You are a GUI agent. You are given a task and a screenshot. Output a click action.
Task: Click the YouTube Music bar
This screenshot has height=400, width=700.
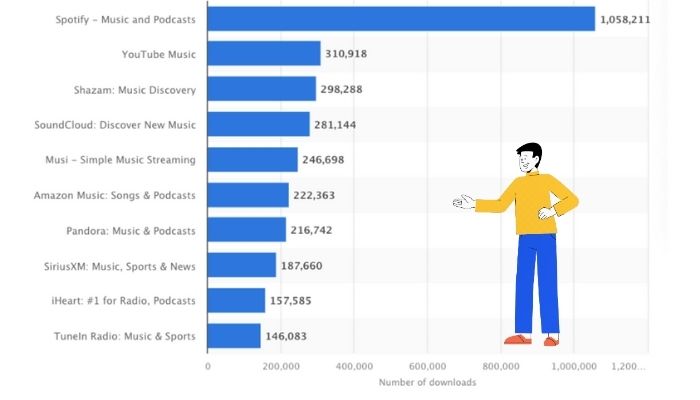coord(264,54)
